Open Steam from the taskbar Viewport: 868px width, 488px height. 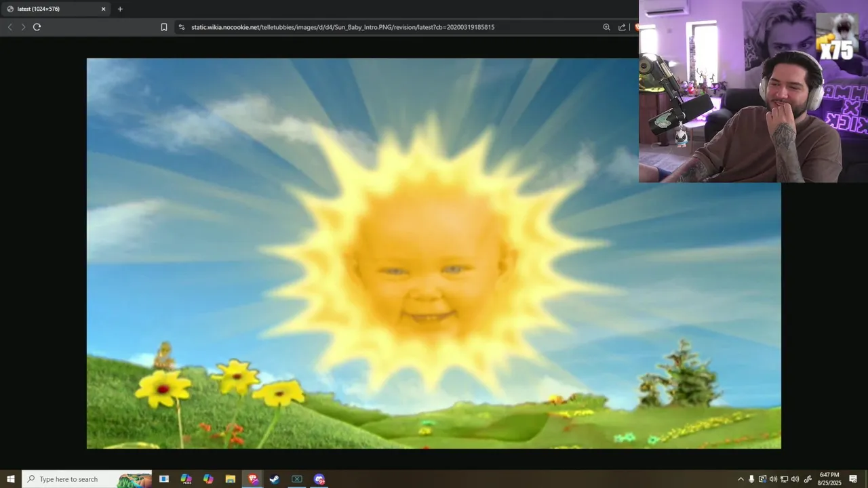[275, 479]
